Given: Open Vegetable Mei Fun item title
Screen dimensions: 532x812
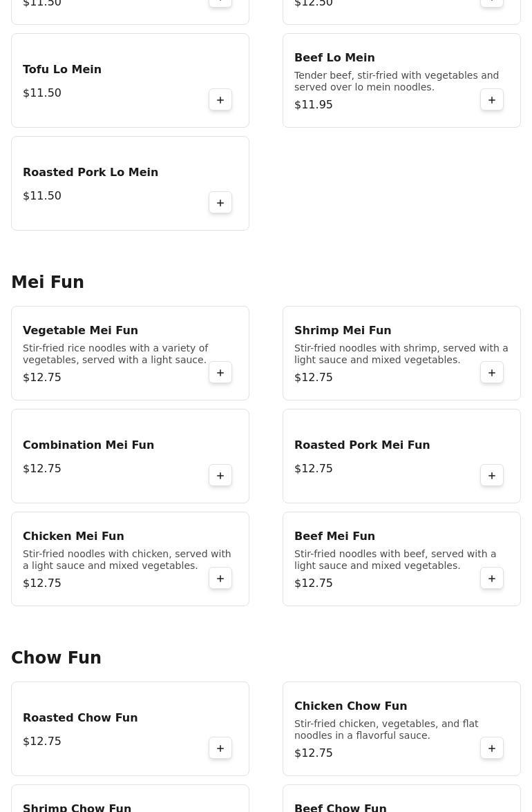Looking at the screenshot, I should pos(80,330).
